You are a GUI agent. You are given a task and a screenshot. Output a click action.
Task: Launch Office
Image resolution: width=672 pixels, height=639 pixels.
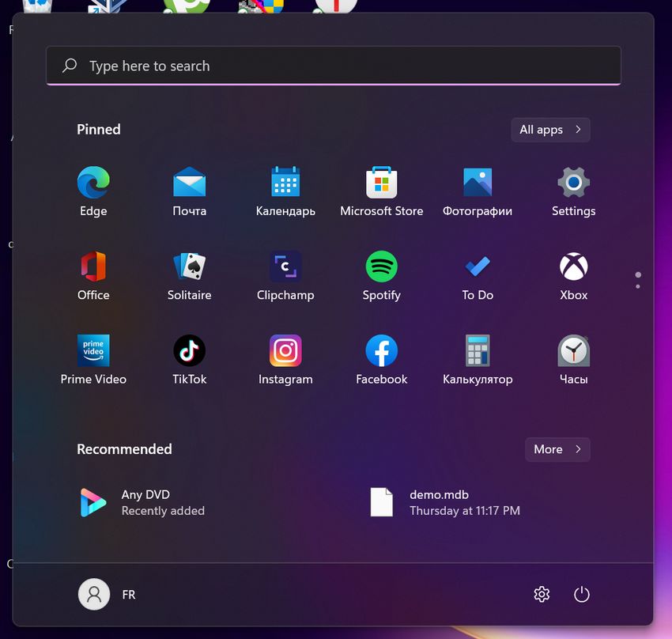pyautogui.click(x=93, y=275)
